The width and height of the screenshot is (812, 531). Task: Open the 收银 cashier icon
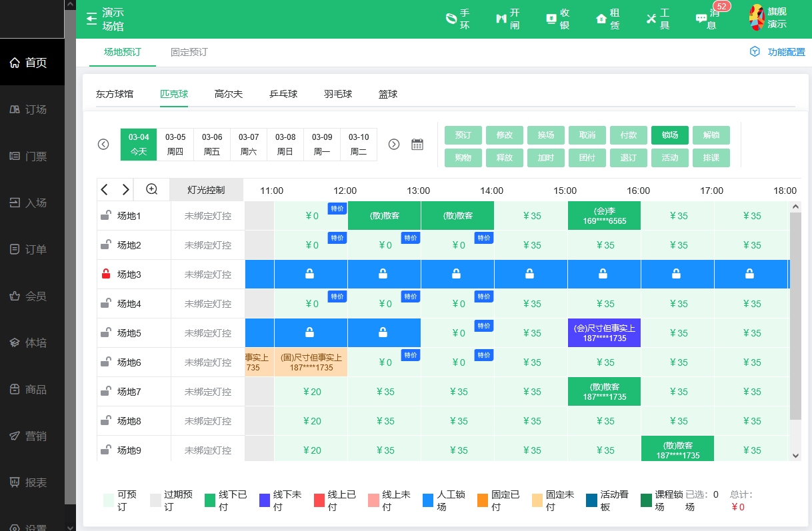click(x=557, y=18)
